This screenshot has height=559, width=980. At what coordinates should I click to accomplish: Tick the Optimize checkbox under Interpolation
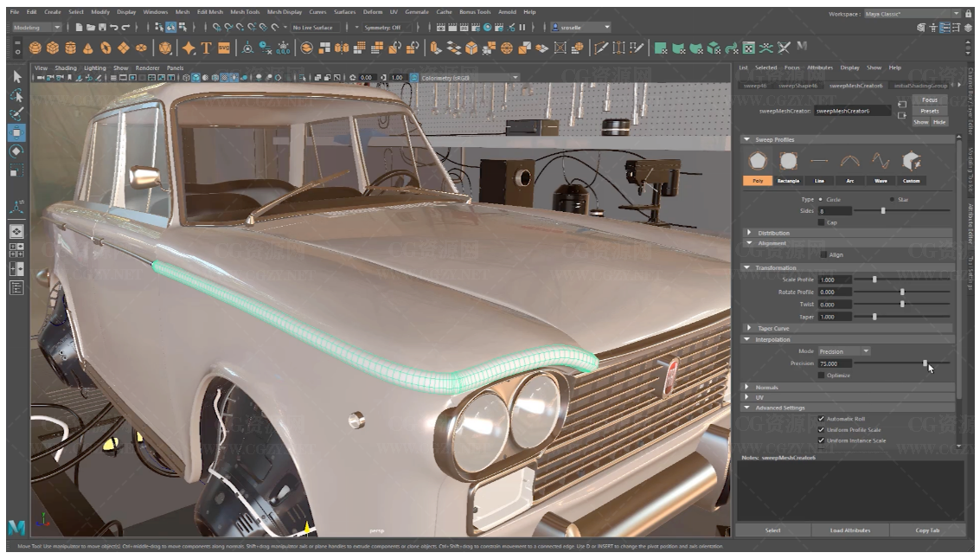pyautogui.click(x=821, y=376)
